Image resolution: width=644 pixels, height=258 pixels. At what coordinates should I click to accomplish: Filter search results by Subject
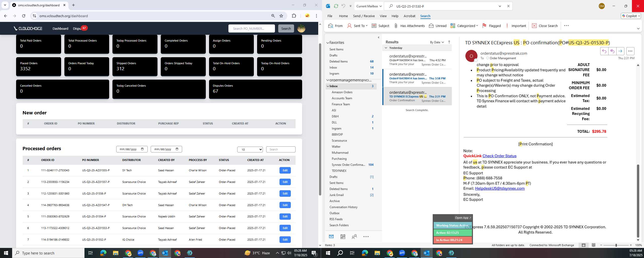(380, 26)
